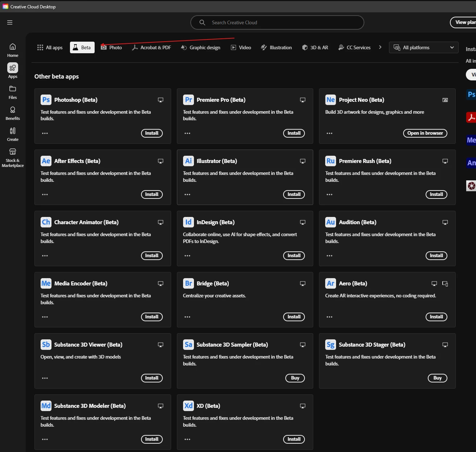Click the Premiere Rush (Beta) icon
476x452 pixels.
pos(331,161)
